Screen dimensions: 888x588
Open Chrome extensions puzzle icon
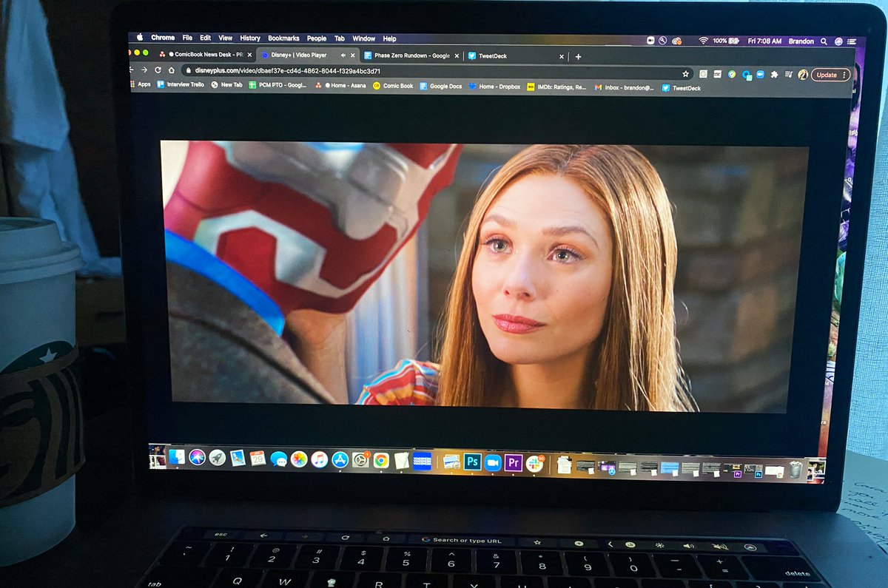(x=774, y=75)
